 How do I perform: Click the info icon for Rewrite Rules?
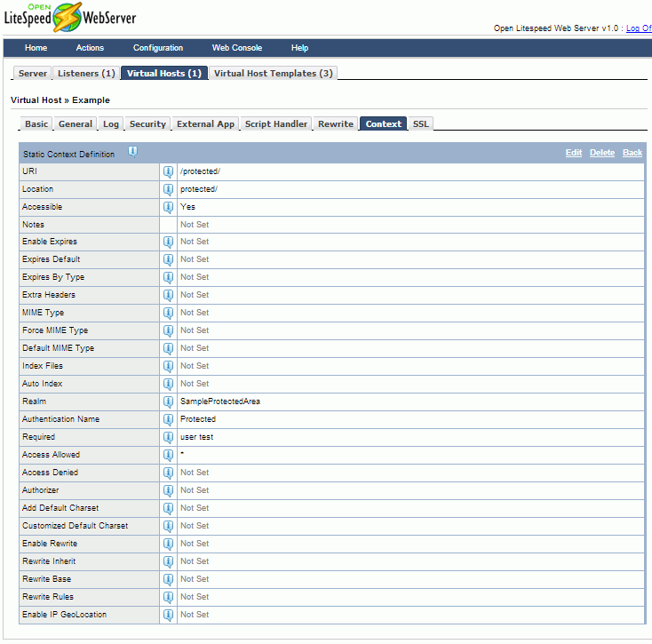(168, 597)
